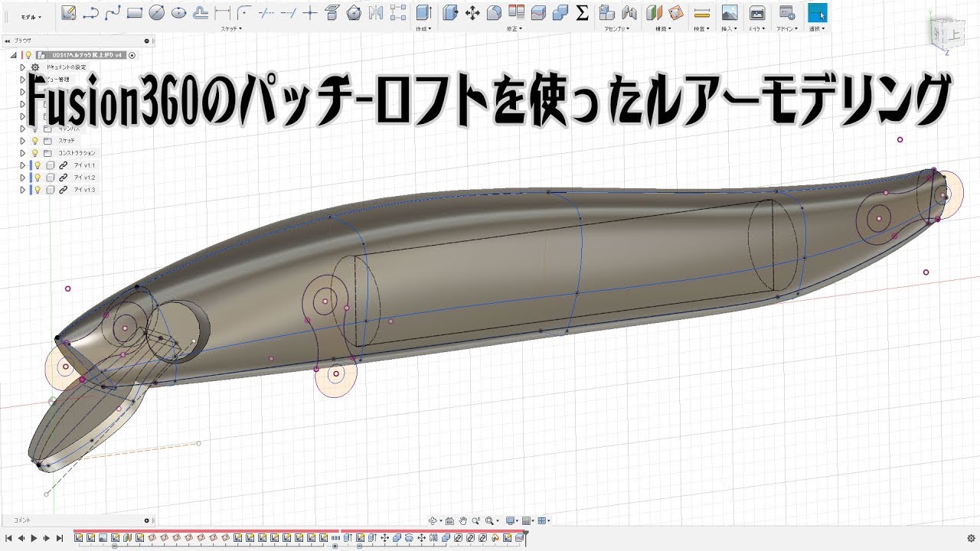Toggle visibility bulb of アイ v1:2
The width and height of the screenshot is (980, 551).
37,178
